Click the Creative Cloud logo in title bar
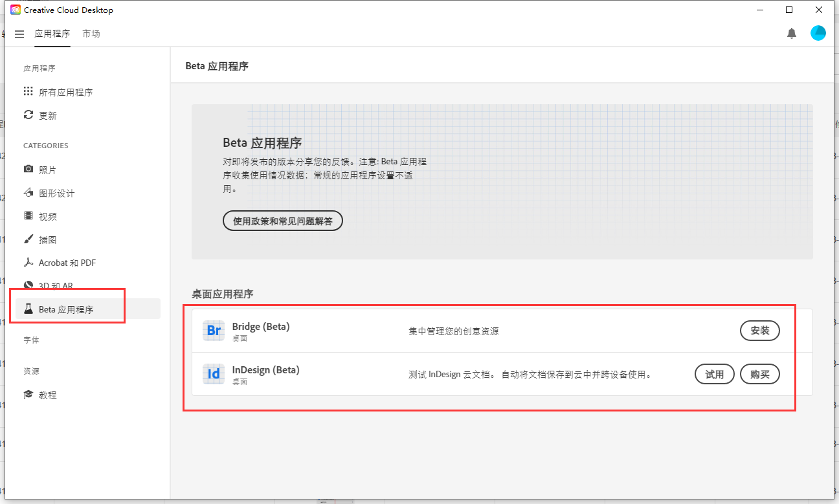Viewport: 839px width, 504px height. [x=16, y=10]
